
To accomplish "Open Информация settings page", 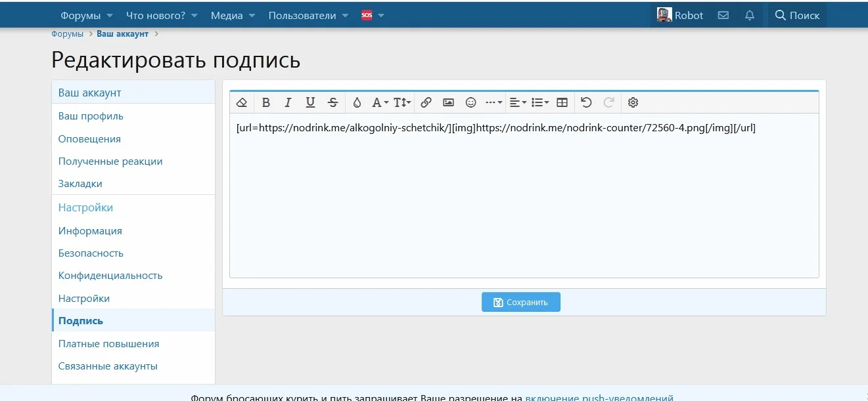I will pos(90,231).
